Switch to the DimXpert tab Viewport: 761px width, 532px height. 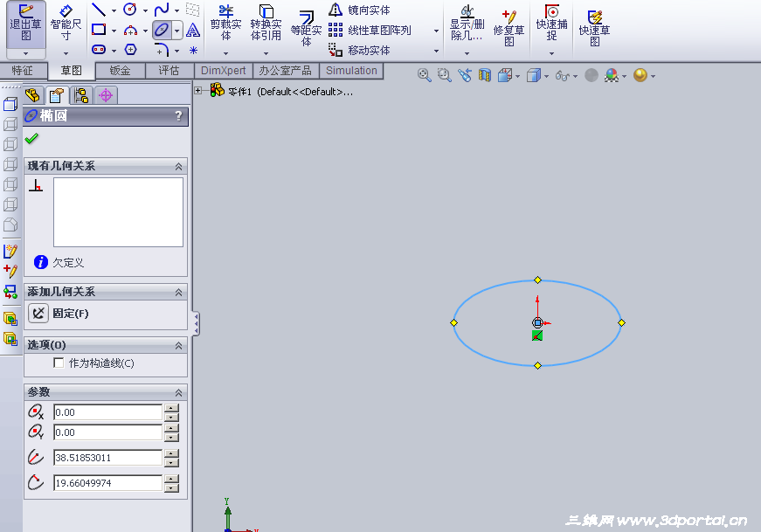coord(224,71)
